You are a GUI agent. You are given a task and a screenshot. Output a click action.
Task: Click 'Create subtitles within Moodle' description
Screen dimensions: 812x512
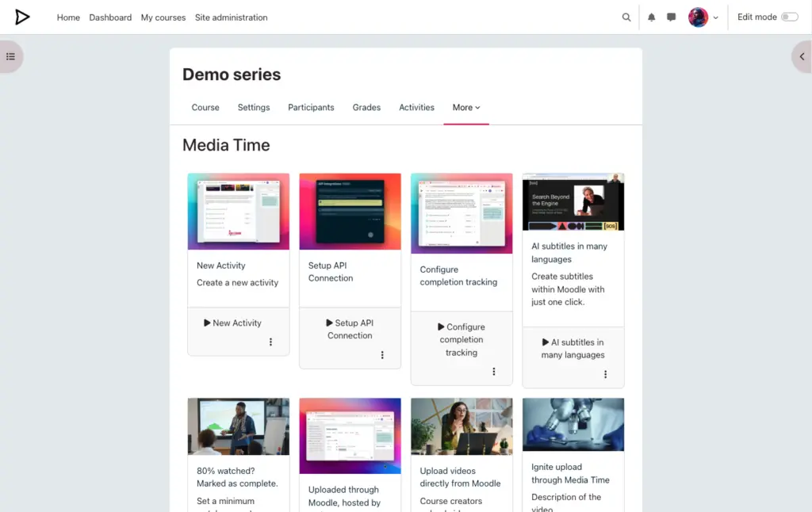point(568,289)
